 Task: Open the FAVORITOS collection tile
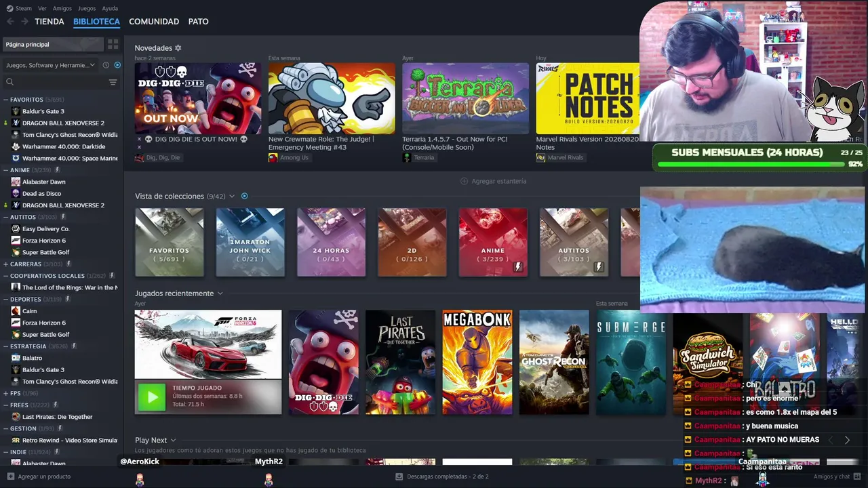(170, 242)
